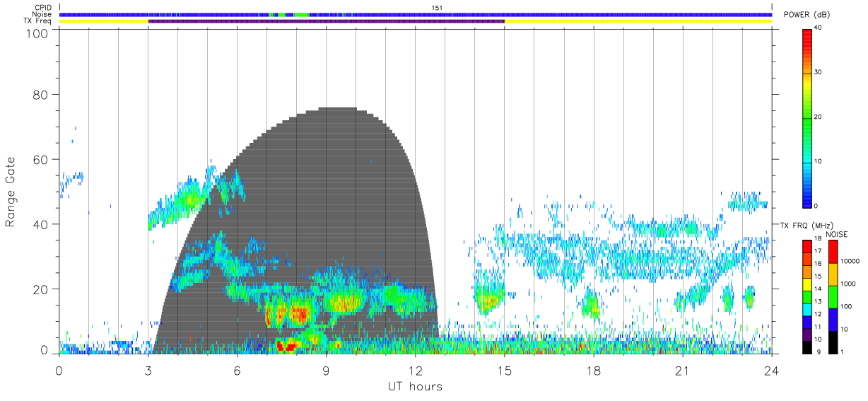Click the TX FRQ (MHz) title
This screenshot has width=868, height=401.
coord(807,225)
